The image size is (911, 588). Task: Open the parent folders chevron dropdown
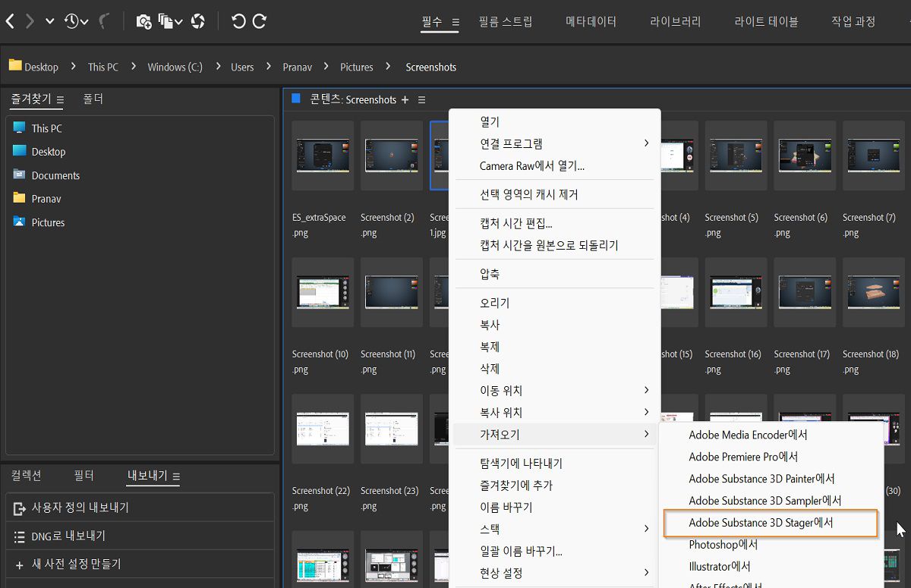click(50, 22)
